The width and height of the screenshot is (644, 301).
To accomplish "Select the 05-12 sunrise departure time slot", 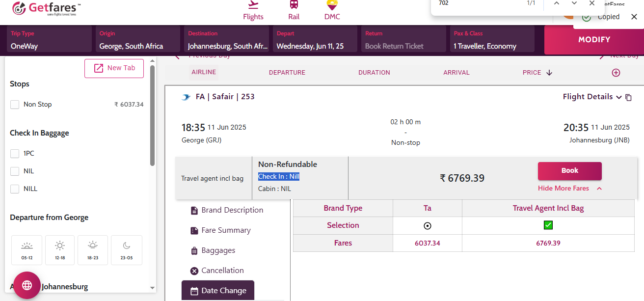I will pyautogui.click(x=27, y=249).
